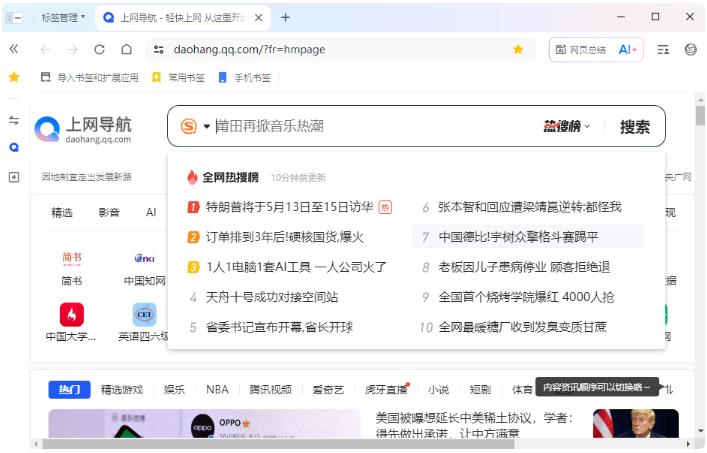Collapse sidebar with double chevron icon
Image resolution: width=707 pixels, height=453 pixels.
point(14,49)
